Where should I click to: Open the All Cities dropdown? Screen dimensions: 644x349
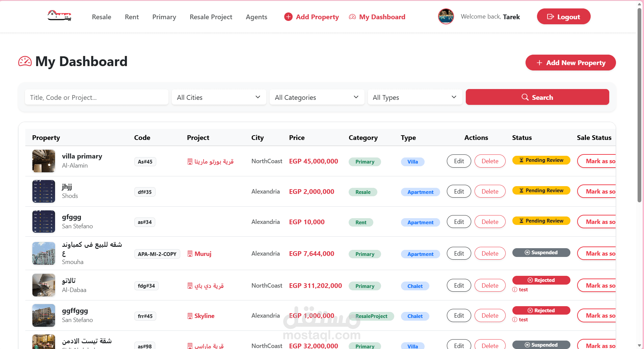point(219,97)
